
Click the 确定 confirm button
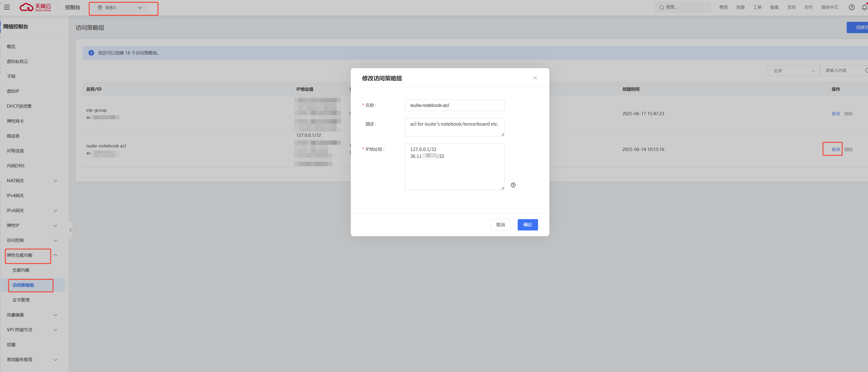tap(527, 225)
